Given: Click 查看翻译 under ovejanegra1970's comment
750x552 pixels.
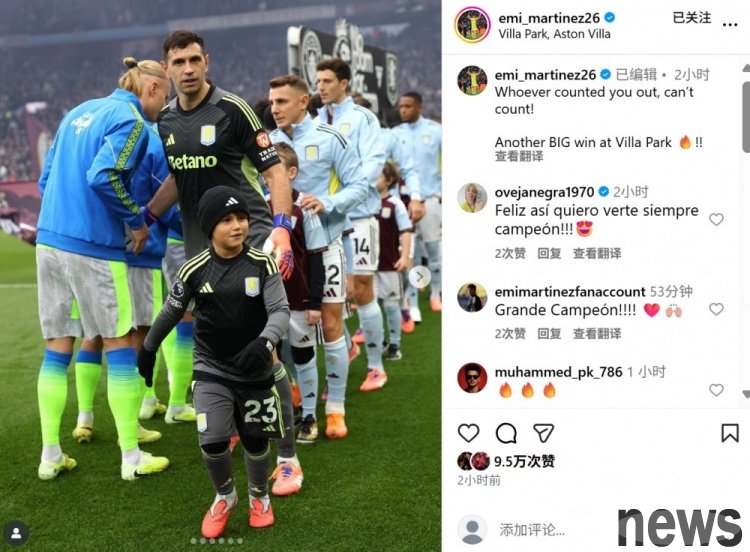Looking at the screenshot, I should [x=597, y=253].
